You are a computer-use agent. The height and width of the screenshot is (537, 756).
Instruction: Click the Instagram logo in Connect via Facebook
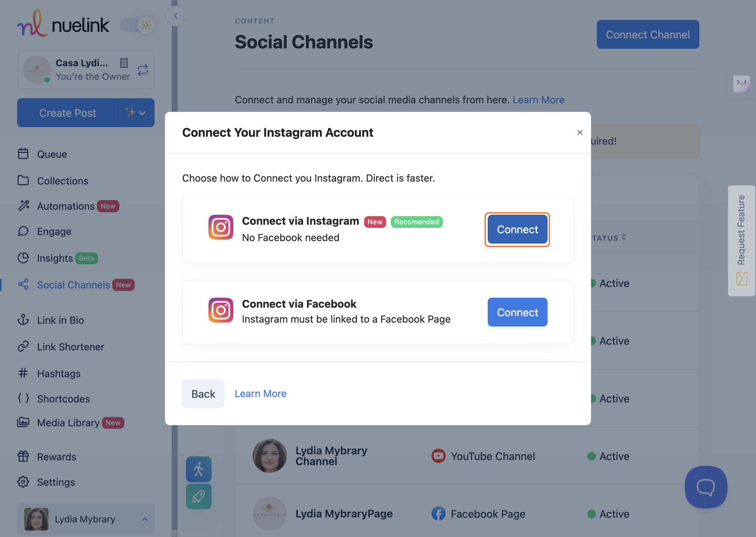pos(221,310)
